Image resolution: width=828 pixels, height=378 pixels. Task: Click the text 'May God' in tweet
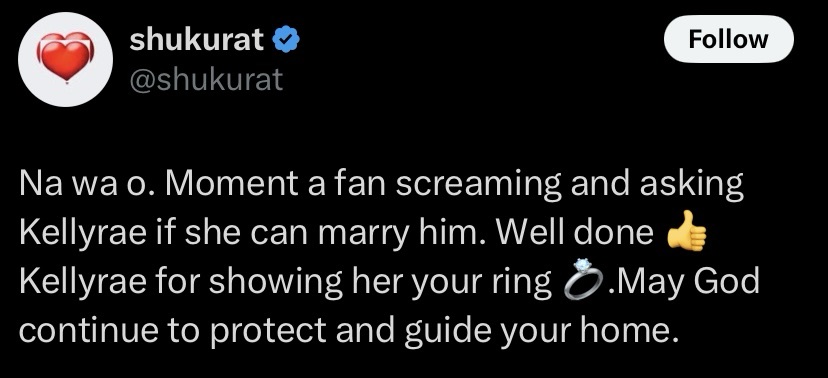pyautogui.click(x=688, y=282)
